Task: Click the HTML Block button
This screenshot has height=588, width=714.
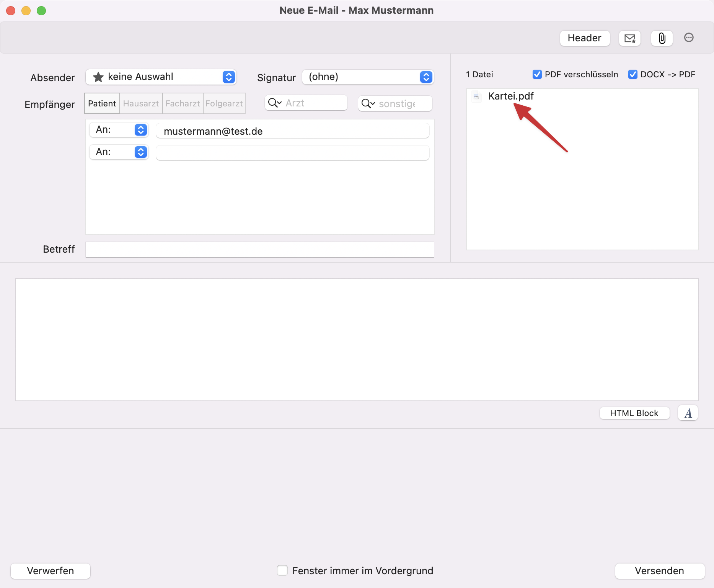Action: point(634,413)
